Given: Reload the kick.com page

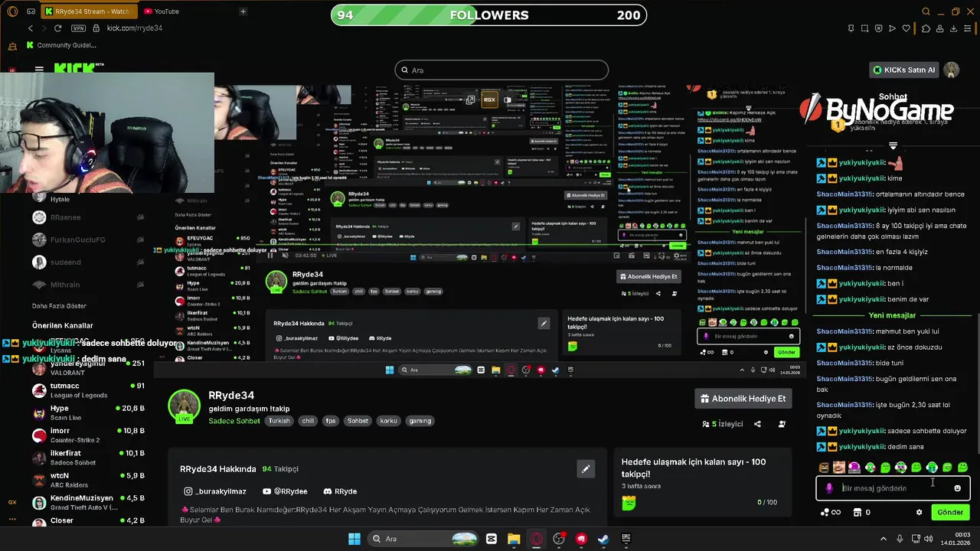Looking at the screenshot, I should 57,28.
